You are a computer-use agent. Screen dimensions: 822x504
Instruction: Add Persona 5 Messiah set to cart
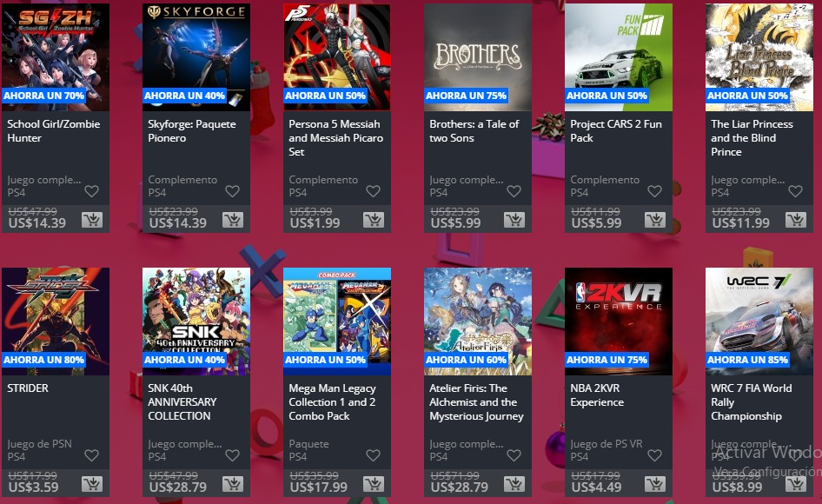tap(374, 220)
